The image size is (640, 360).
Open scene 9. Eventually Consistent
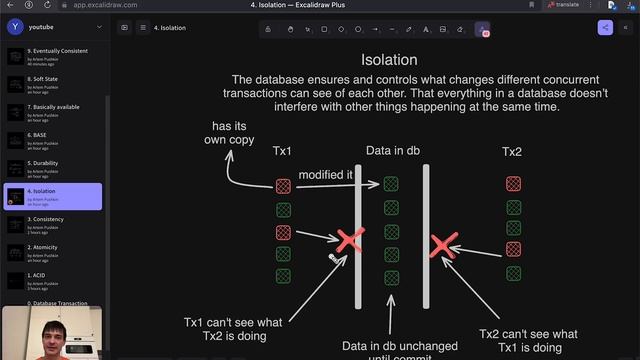coord(53,57)
